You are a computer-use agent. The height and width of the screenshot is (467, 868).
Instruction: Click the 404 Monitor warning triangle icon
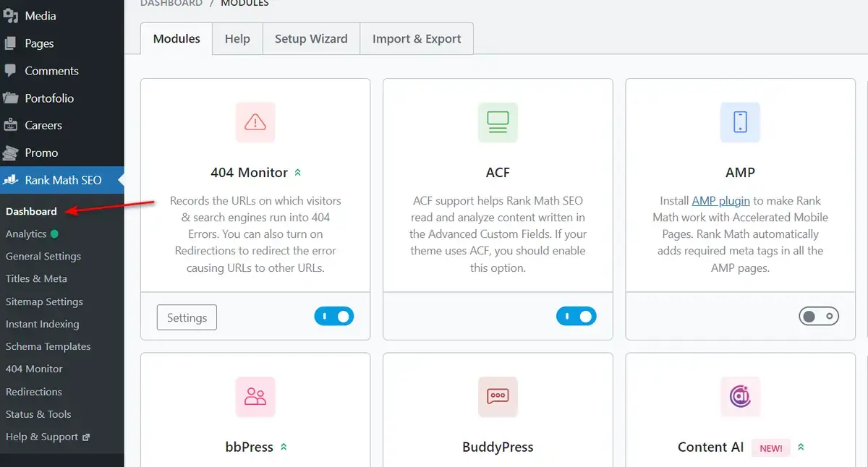pyautogui.click(x=255, y=122)
